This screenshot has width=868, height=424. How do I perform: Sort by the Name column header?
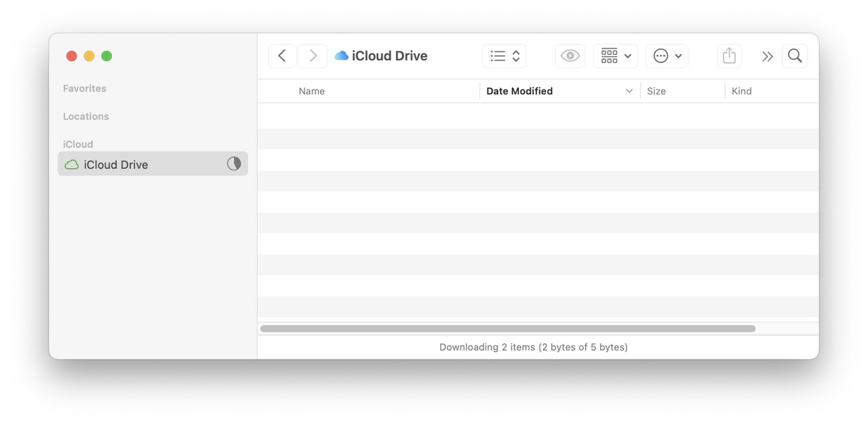point(312,91)
